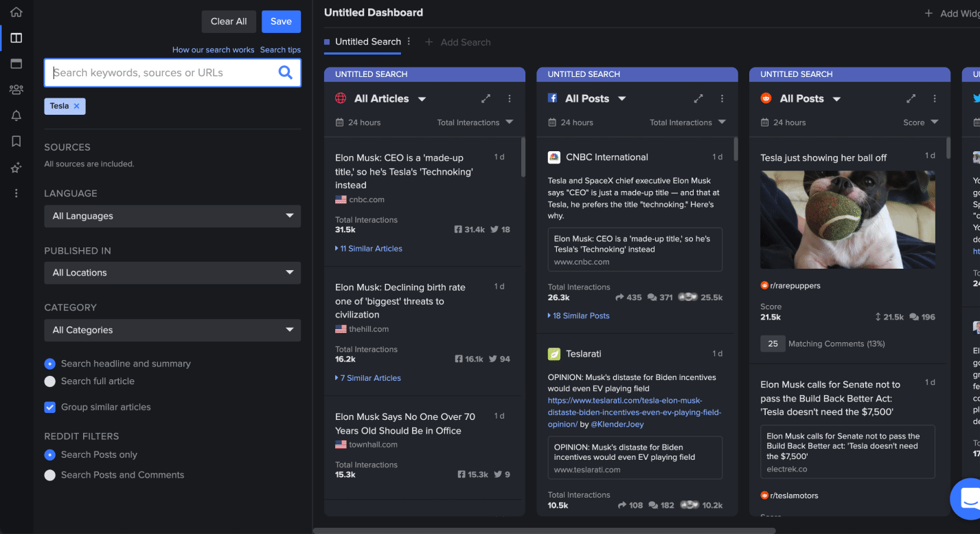The width and height of the screenshot is (980, 534).
Task: Select Search full article option
Action: click(49, 381)
